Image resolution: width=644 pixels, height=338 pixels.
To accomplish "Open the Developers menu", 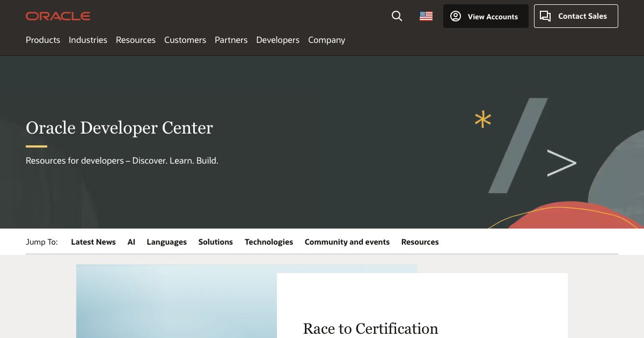I will [278, 40].
